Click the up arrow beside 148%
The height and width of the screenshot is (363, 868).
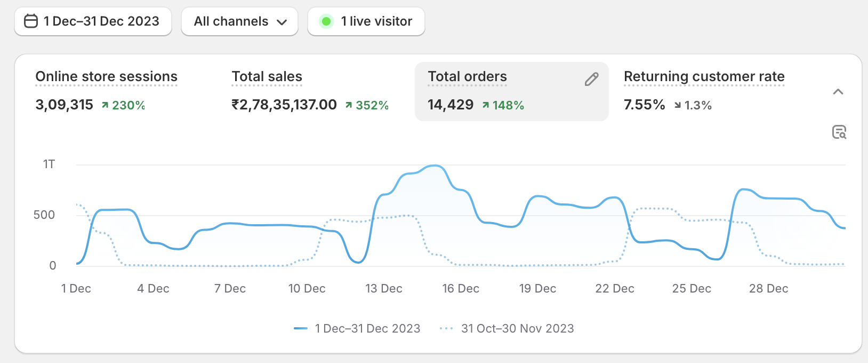[485, 105]
